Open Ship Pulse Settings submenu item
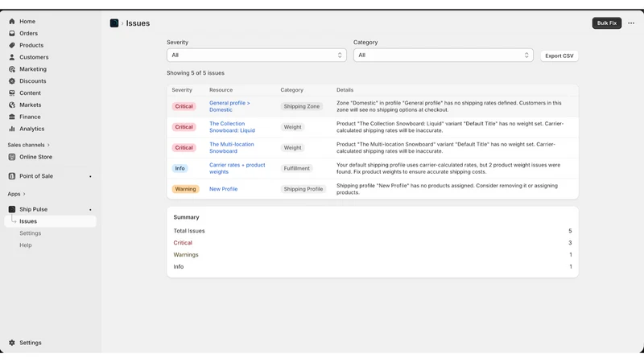The width and height of the screenshot is (644, 362). click(30, 233)
